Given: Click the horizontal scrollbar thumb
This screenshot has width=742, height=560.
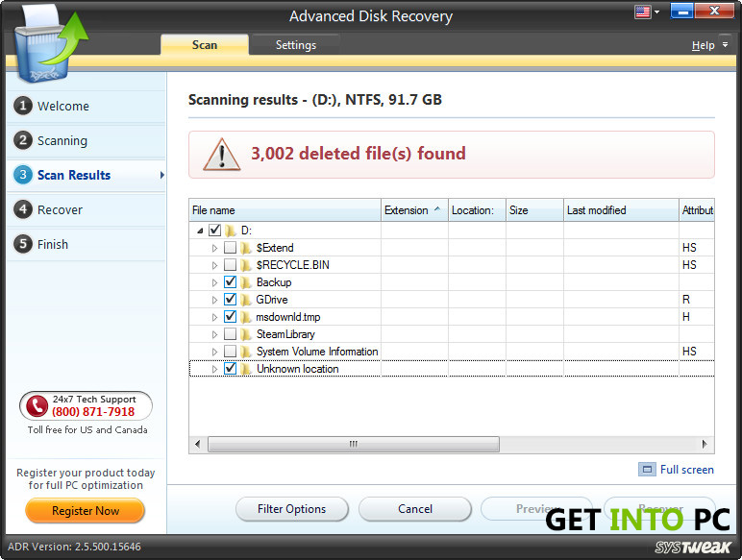Looking at the screenshot, I should point(354,444).
